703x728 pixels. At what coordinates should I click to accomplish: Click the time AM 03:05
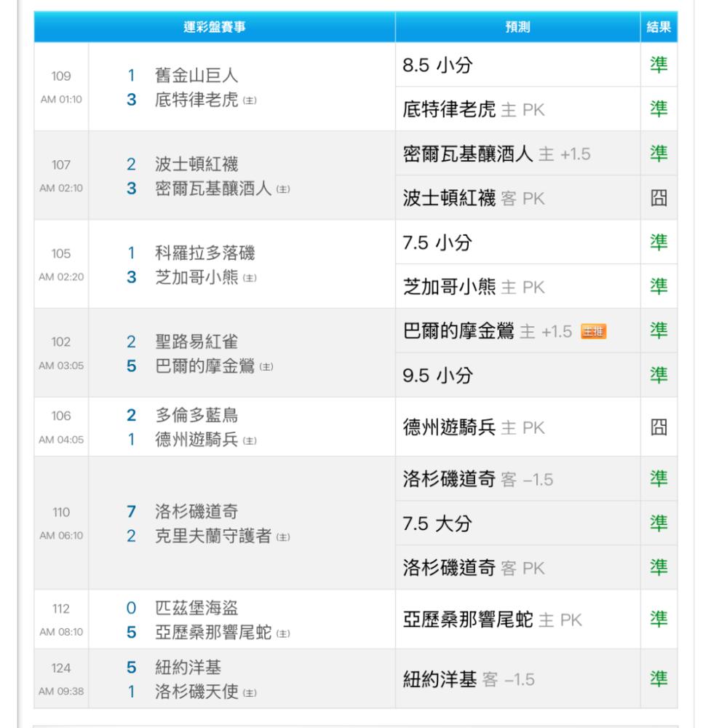coord(61,365)
